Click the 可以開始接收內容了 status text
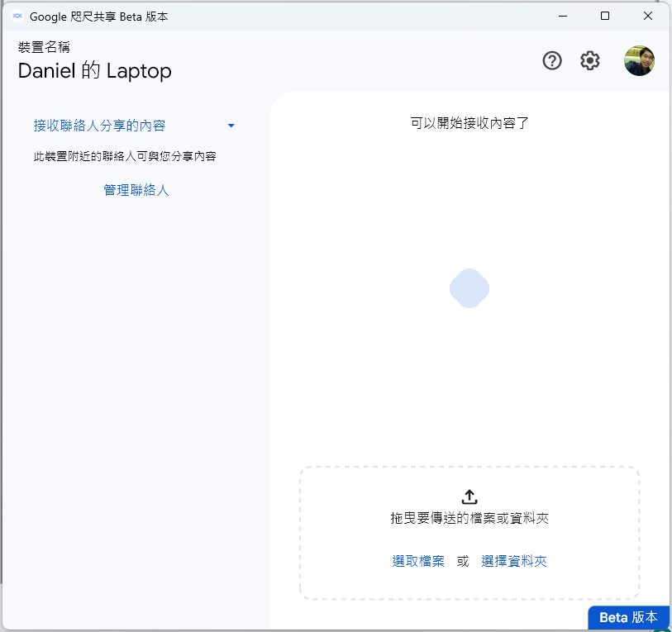 point(469,123)
